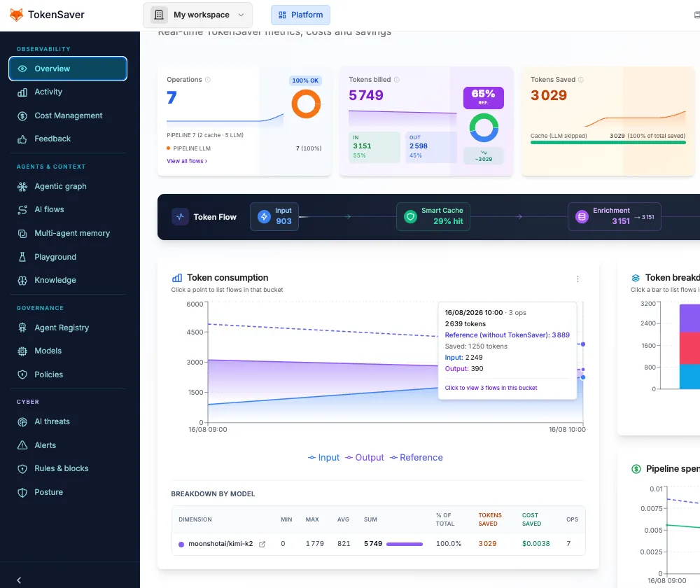Click the IN 3151 tokens tile

374,147
